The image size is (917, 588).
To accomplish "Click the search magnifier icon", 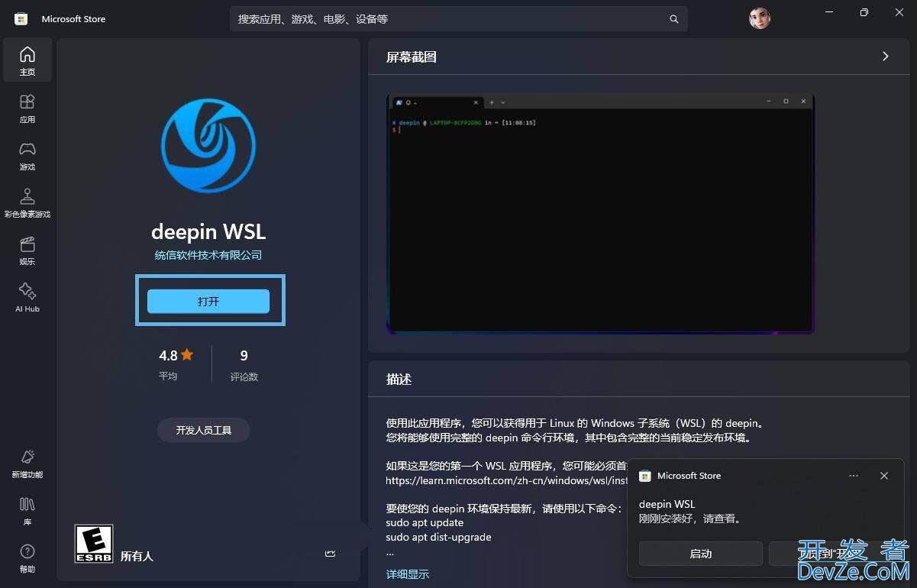I will pyautogui.click(x=674, y=19).
